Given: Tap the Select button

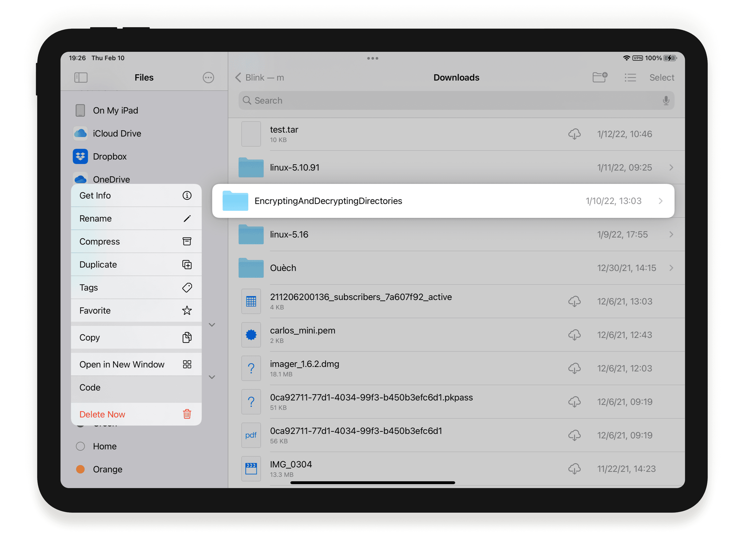Looking at the screenshot, I should click(662, 78).
